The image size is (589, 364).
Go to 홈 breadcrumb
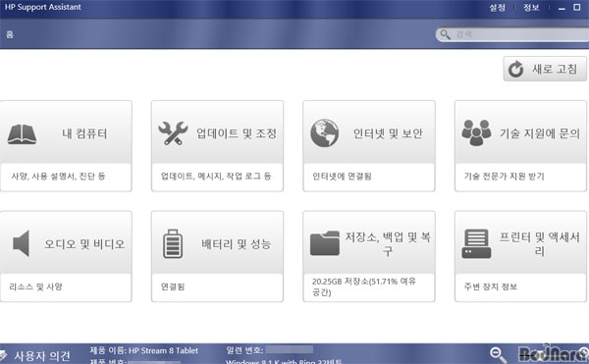pos(10,34)
